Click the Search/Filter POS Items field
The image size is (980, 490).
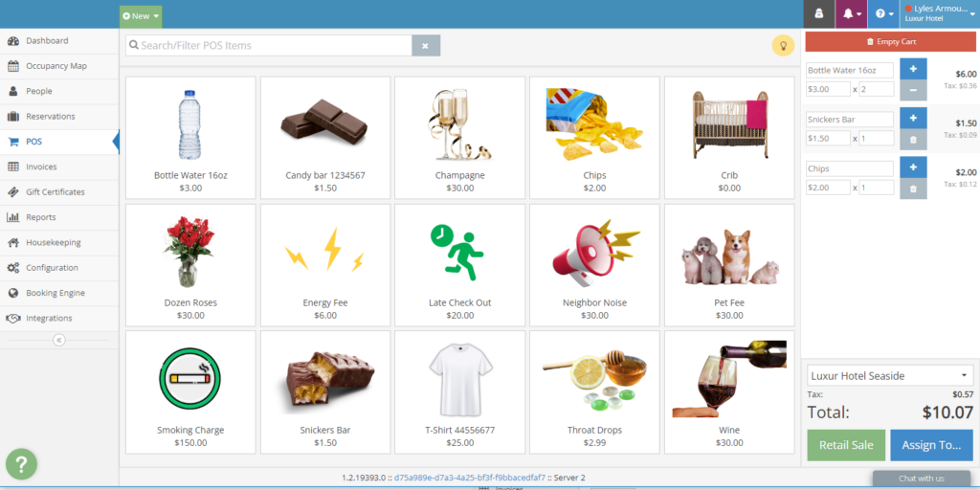269,46
